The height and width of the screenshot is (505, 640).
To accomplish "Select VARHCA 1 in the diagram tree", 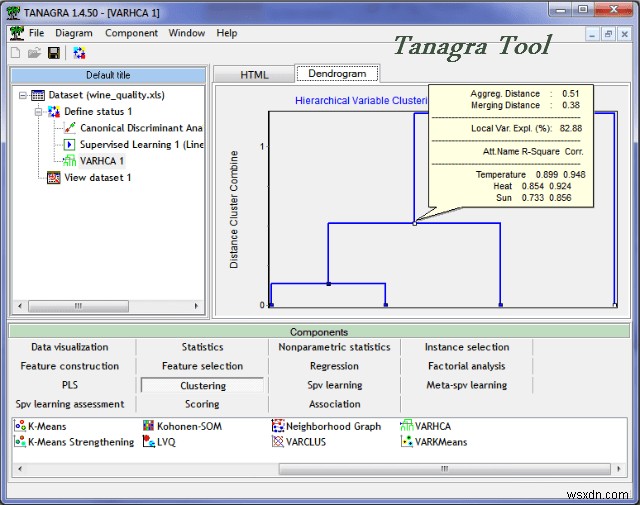I will pyautogui.click(x=101, y=161).
